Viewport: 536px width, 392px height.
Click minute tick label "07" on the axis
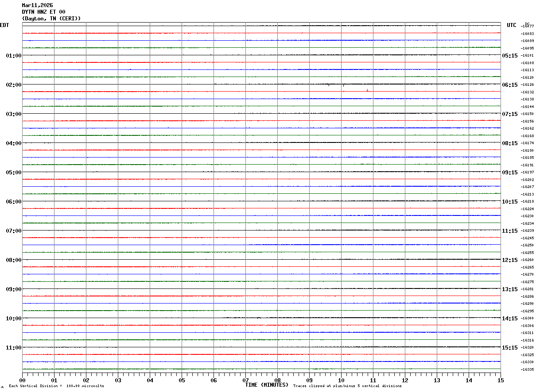click(x=246, y=380)
